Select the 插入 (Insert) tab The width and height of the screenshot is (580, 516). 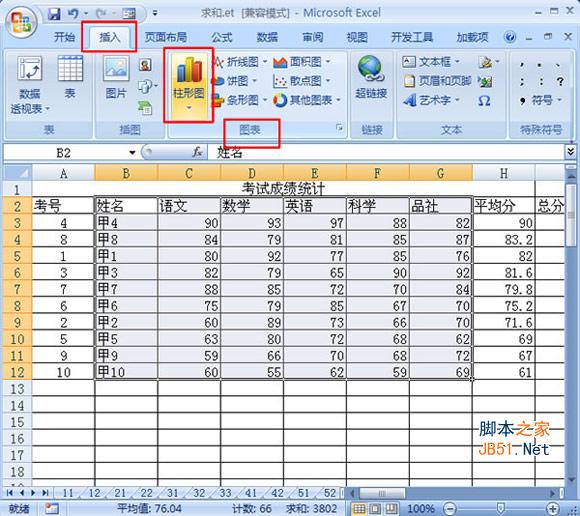(109, 37)
